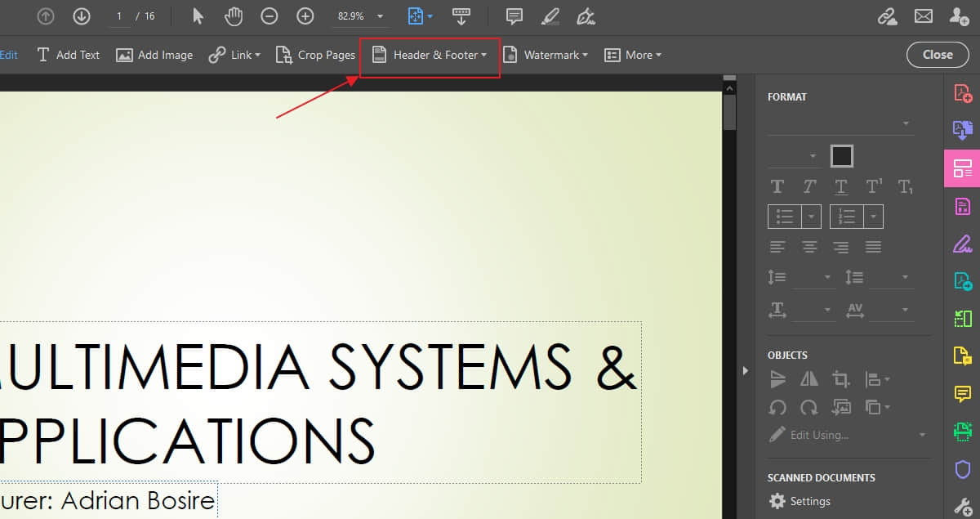Open the Link dropdown menu

click(234, 55)
